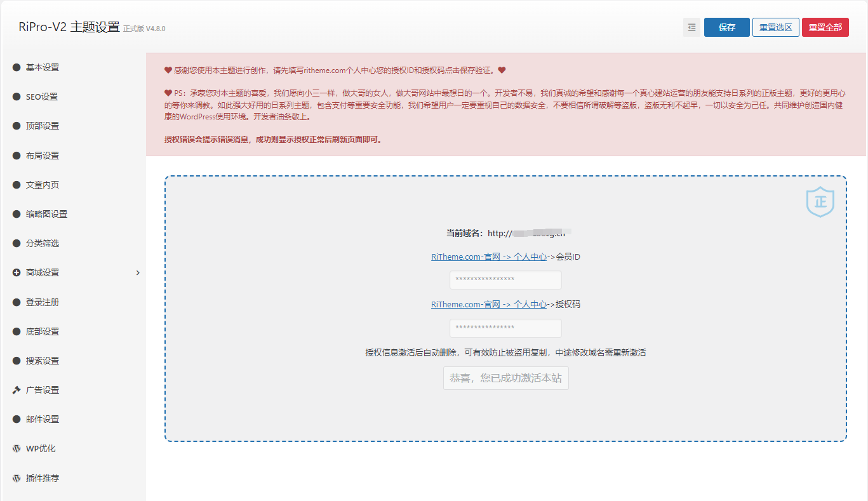
Task: Open the 邮件设置 menu item
Action: (x=73, y=419)
